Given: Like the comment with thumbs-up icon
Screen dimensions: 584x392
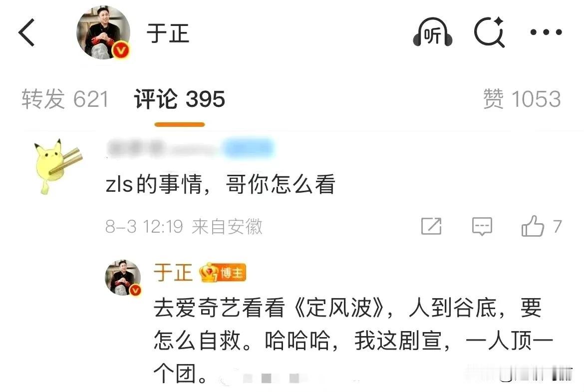Looking at the screenshot, I should click(533, 226).
